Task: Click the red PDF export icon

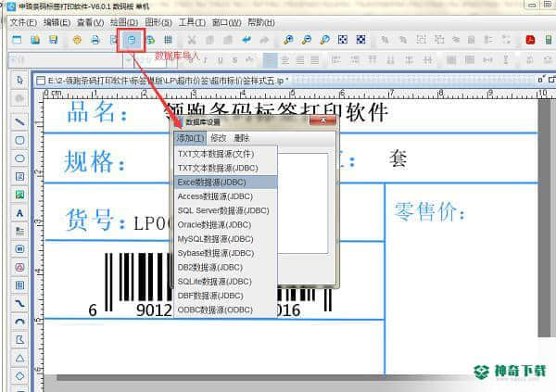Action: pos(530,40)
